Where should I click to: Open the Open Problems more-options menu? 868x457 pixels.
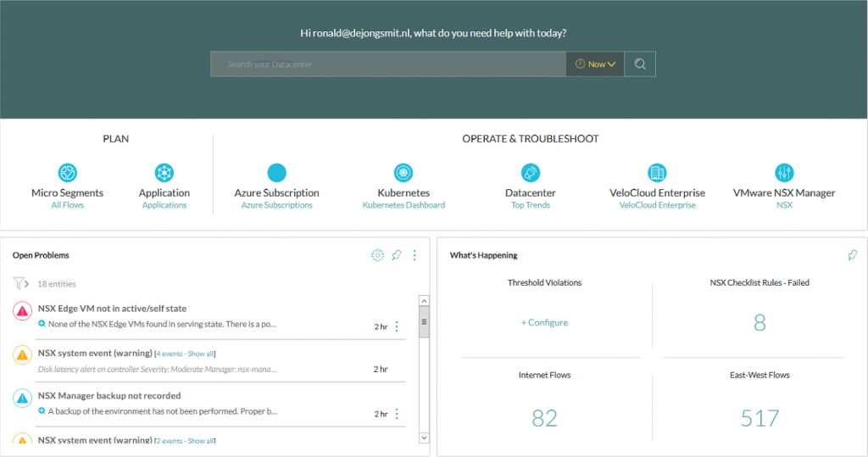coord(415,255)
